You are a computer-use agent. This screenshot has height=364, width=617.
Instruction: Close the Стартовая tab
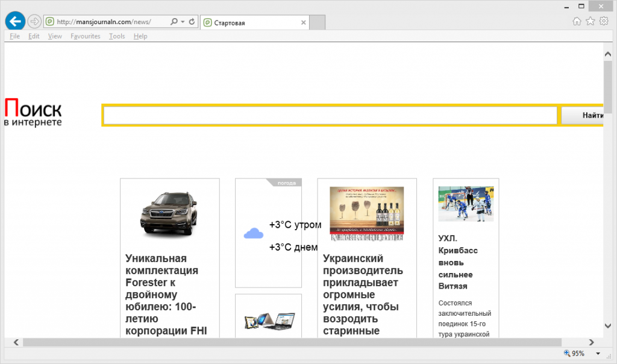click(x=304, y=23)
